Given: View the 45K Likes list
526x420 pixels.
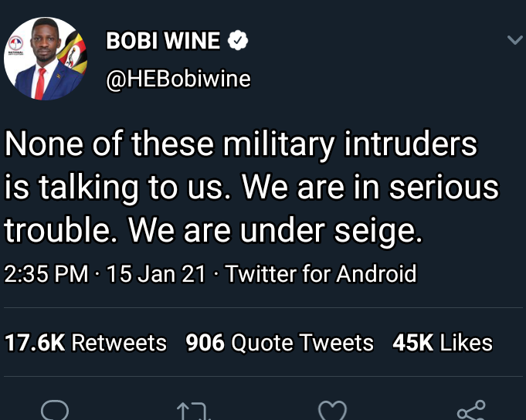Looking at the screenshot, I should [x=443, y=343].
